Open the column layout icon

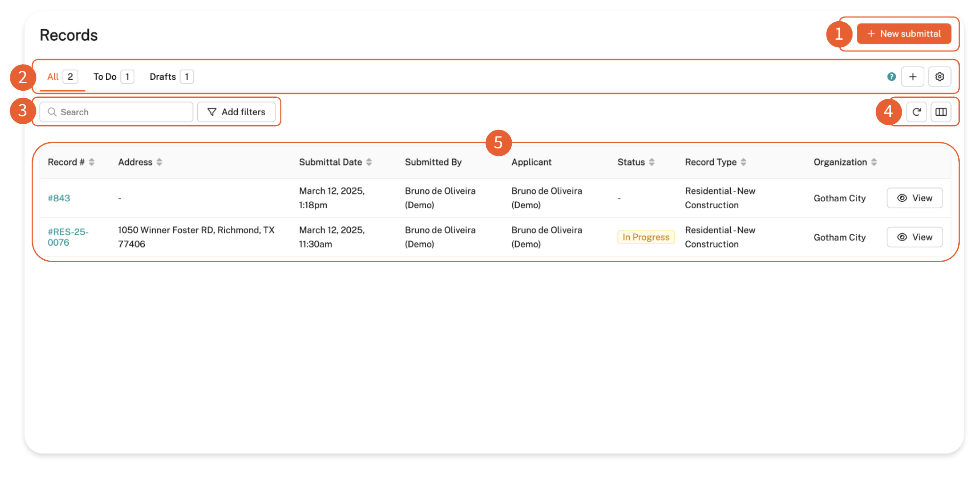941,112
